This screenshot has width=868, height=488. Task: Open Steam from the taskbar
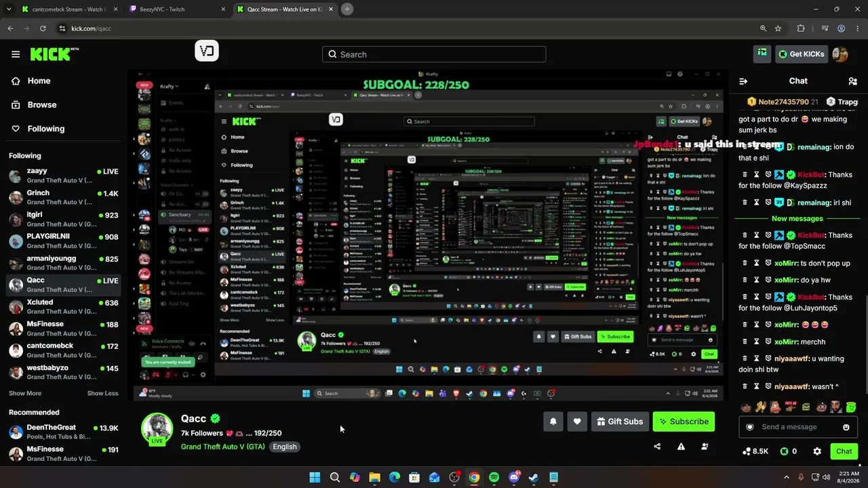(534, 477)
